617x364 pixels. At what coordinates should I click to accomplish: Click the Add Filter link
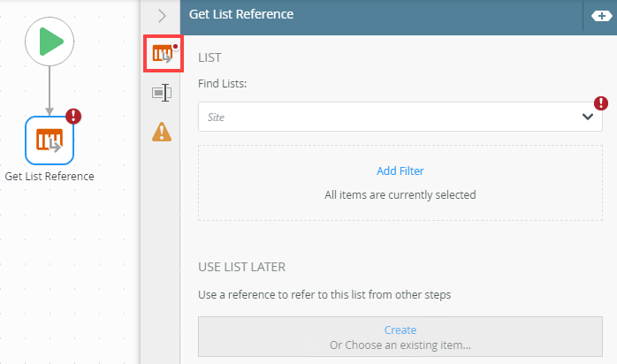400,171
